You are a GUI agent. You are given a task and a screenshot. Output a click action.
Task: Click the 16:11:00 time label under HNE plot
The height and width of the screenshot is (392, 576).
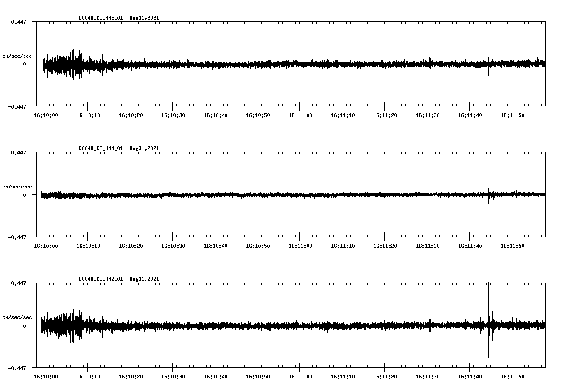tap(300, 115)
